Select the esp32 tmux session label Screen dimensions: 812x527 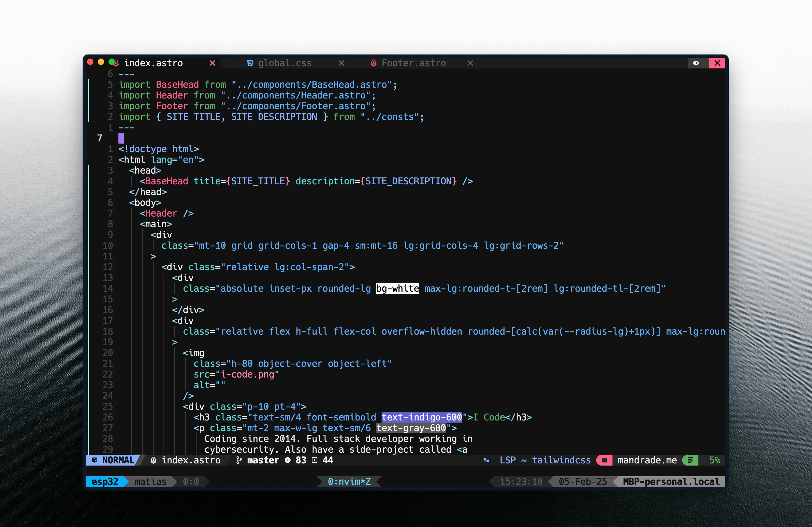coord(105,482)
